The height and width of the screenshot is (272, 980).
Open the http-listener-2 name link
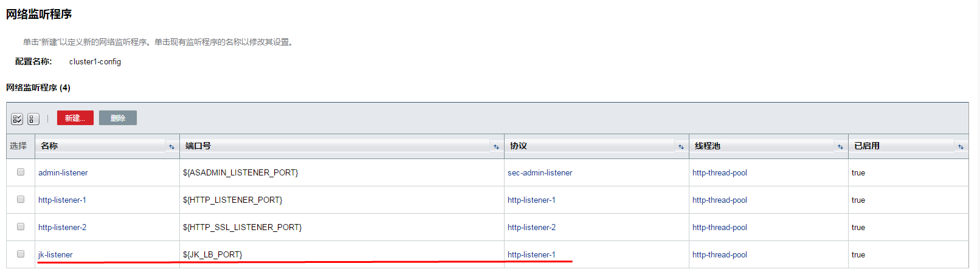[x=62, y=228]
